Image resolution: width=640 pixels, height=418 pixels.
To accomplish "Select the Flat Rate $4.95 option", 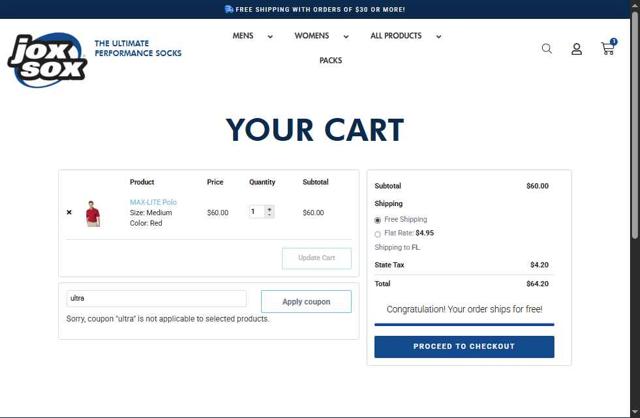I will (378, 234).
